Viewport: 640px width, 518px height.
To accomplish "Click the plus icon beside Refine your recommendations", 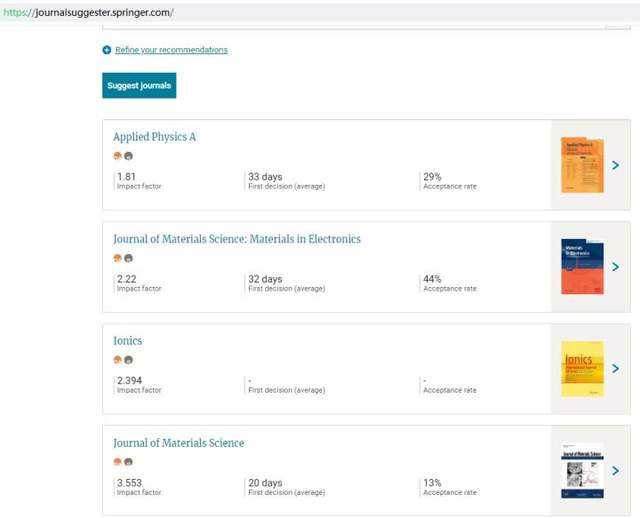I will [x=107, y=50].
